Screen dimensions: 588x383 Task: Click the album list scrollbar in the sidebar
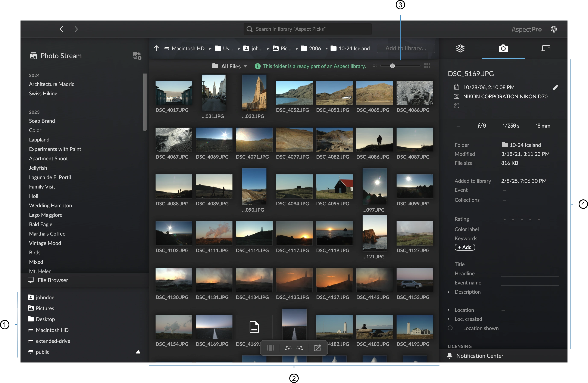pos(145,102)
